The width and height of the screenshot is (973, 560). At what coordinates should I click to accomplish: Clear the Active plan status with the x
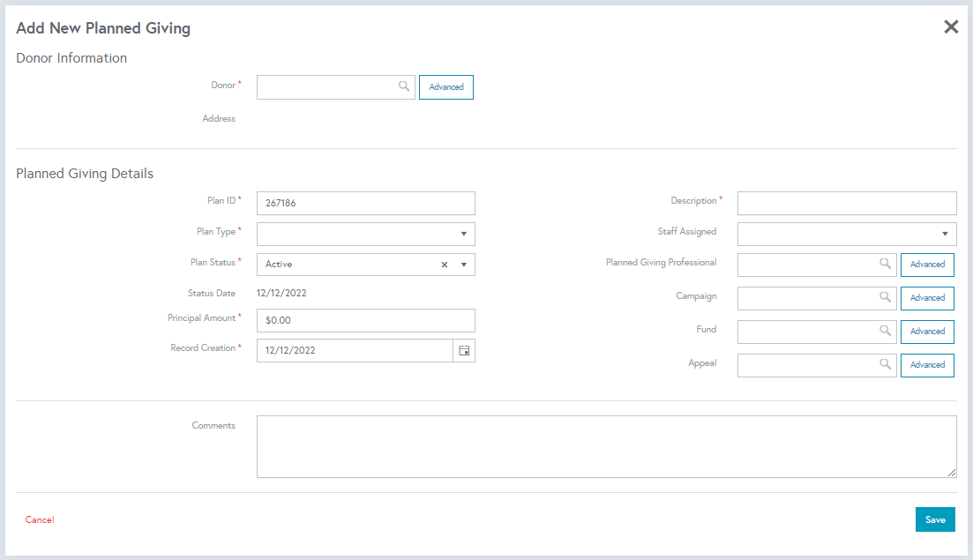(445, 265)
